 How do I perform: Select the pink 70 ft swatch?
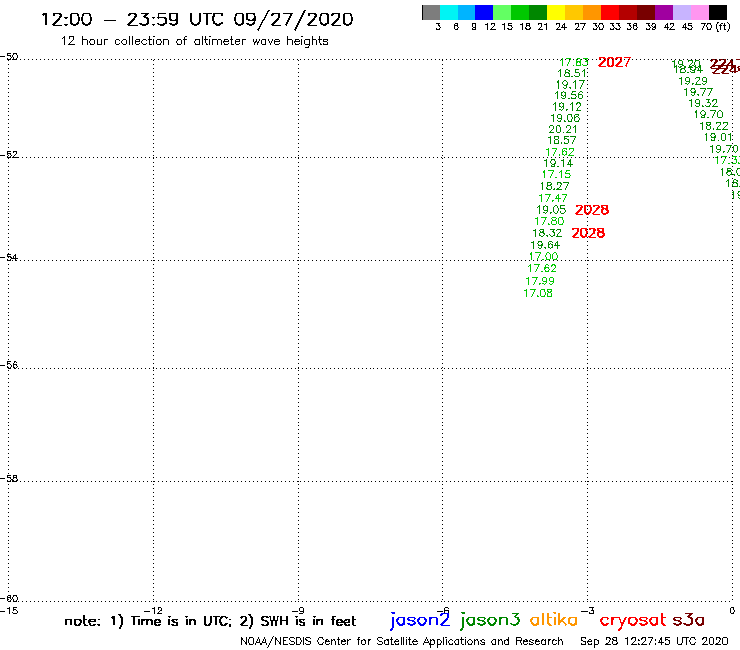tap(699, 12)
